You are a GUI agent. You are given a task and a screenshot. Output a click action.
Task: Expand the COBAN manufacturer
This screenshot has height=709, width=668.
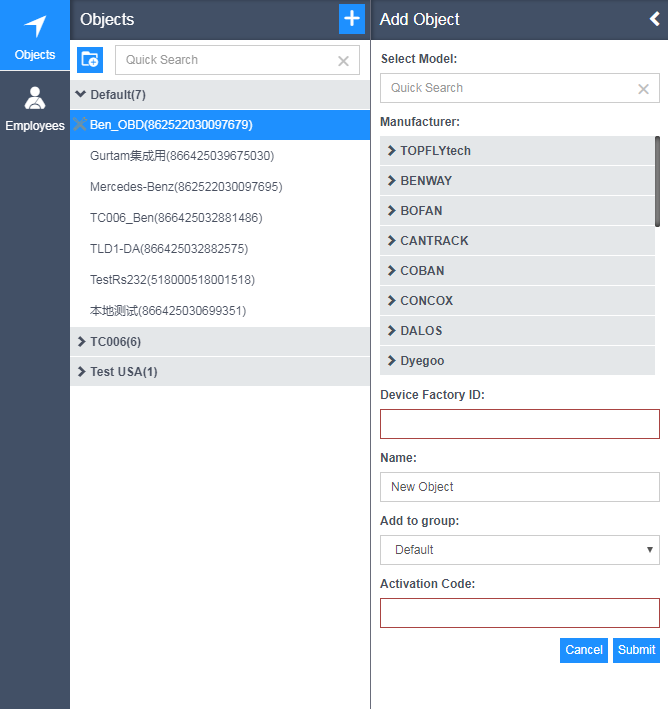point(517,270)
